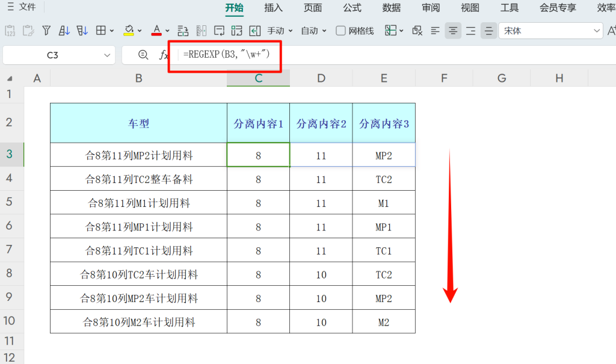The height and width of the screenshot is (364, 616).
Task: Click the borders grid icon
Action: [x=101, y=31]
